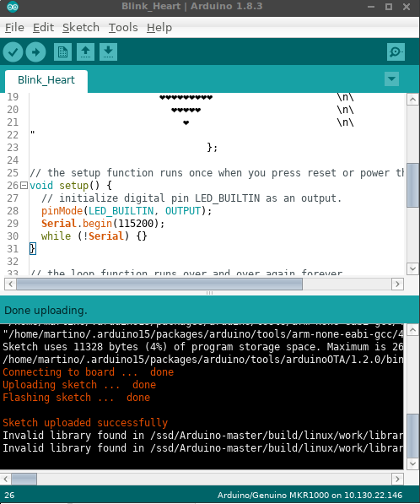The width and height of the screenshot is (420, 504).
Task: Open the File menu
Action: point(14,28)
